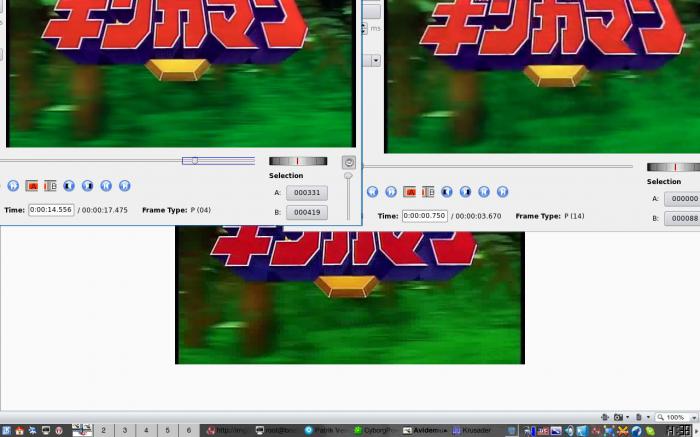Click the vertical volume slider knob in left window
The height and width of the screenshot is (437, 700).
coord(348,176)
